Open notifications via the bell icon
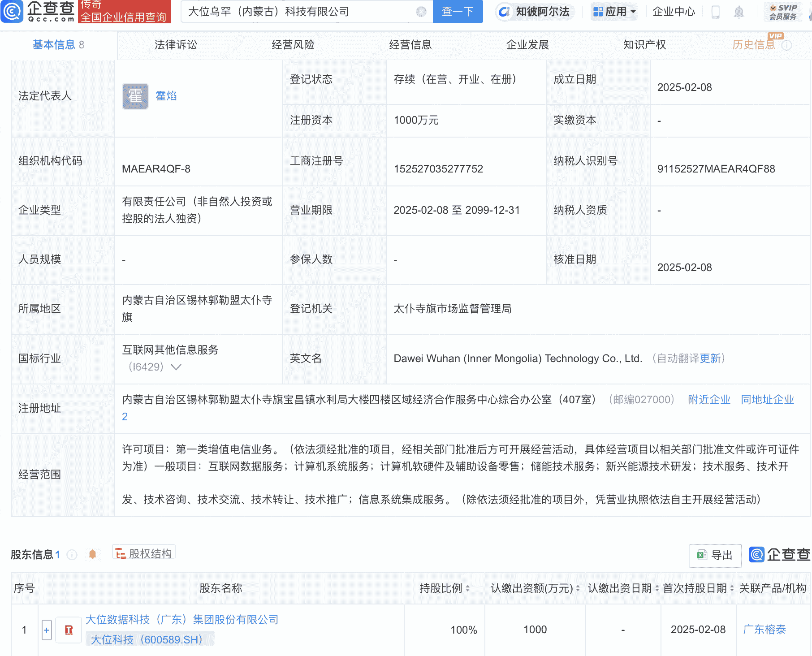The width and height of the screenshot is (812, 656). point(739,12)
